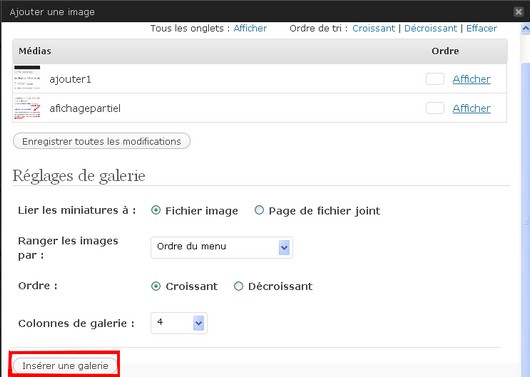The image size is (530, 377).
Task: Click Effacer sort order link
Action: (x=481, y=28)
